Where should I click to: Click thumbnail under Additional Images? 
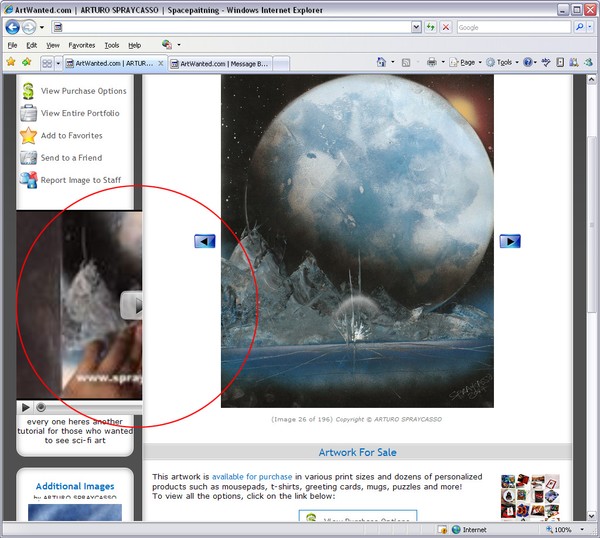[75, 513]
